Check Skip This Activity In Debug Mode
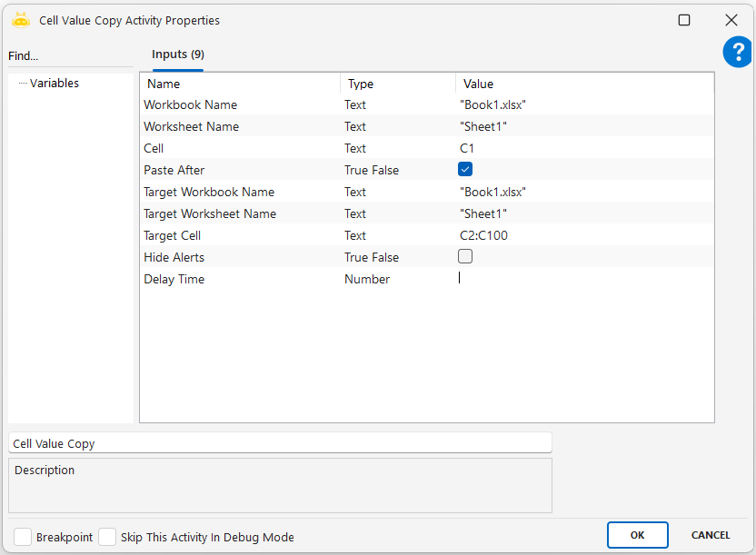Viewport: 756px width, 555px height. click(x=107, y=537)
